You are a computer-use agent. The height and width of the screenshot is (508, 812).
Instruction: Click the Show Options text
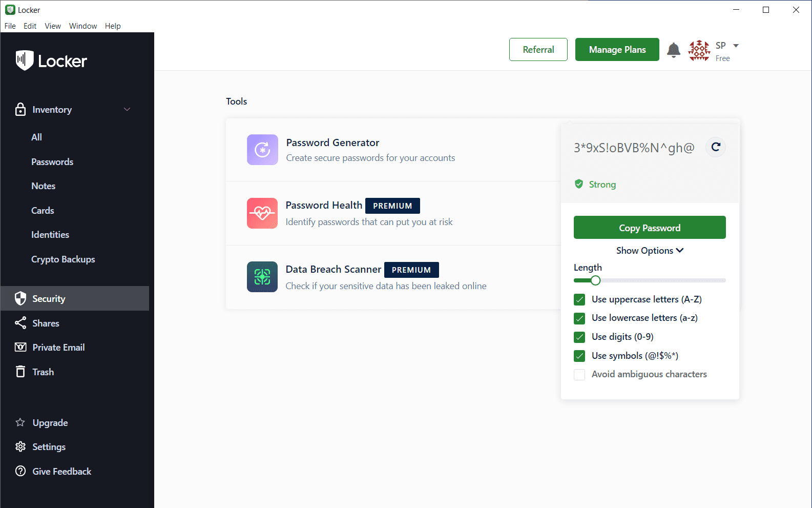[x=644, y=250]
